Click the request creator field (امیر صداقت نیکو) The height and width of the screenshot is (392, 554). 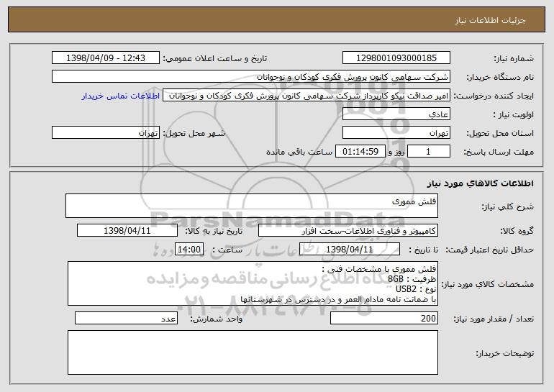click(x=306, y=96)
